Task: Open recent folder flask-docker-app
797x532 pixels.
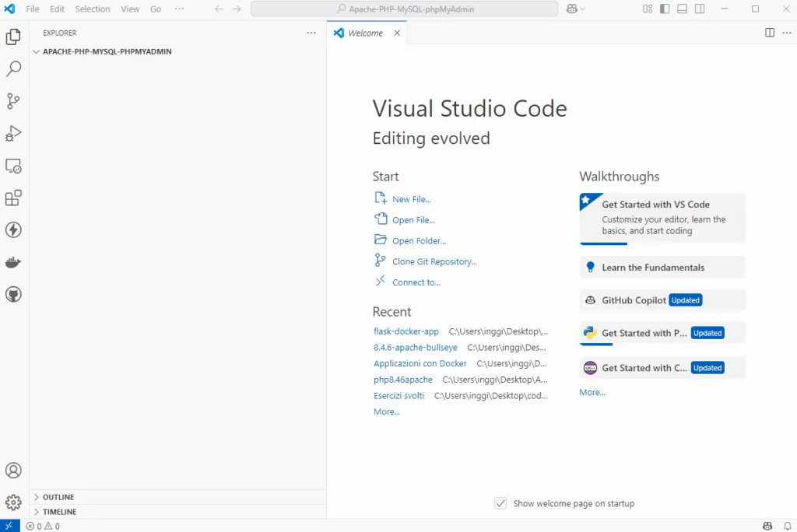Action: click(406, 331)
